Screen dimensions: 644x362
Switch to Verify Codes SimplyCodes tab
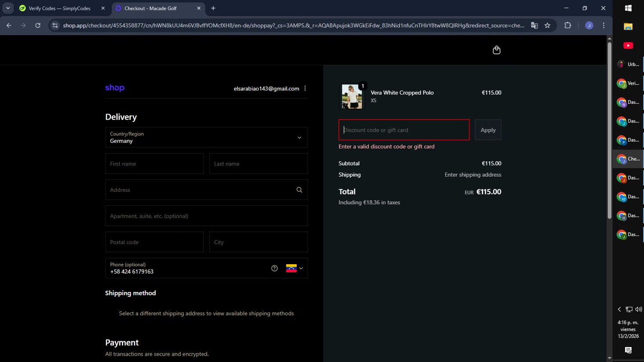click(x=59, y=8)
